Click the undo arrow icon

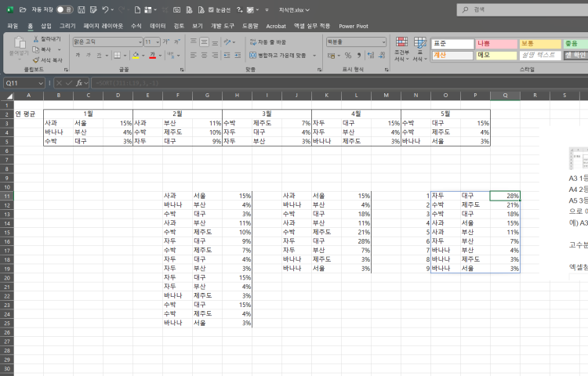coord(105,10)
